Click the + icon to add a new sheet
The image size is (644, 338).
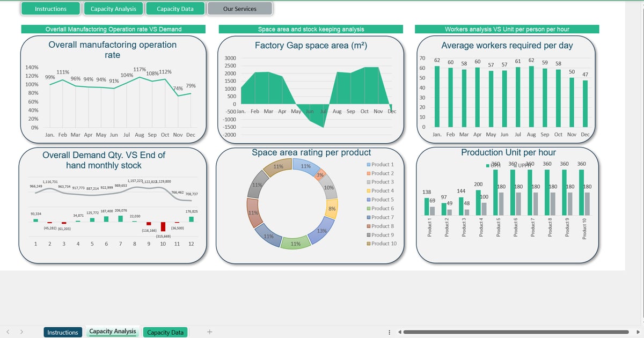pos(209,332)
